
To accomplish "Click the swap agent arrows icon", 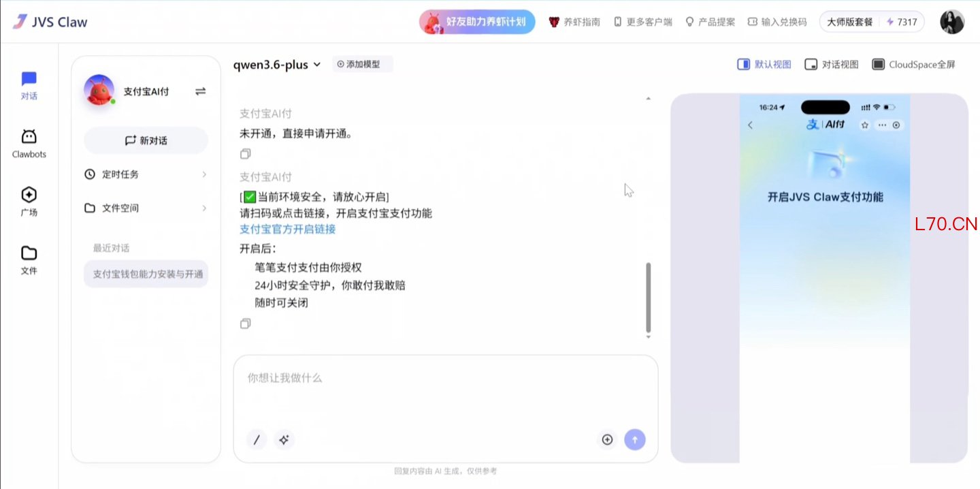I will point(200,91).
